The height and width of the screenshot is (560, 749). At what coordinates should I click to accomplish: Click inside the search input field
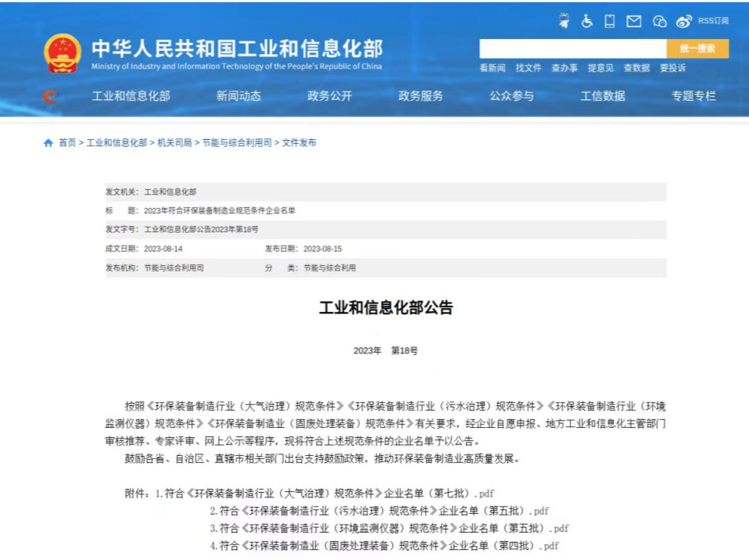point(571,48)
